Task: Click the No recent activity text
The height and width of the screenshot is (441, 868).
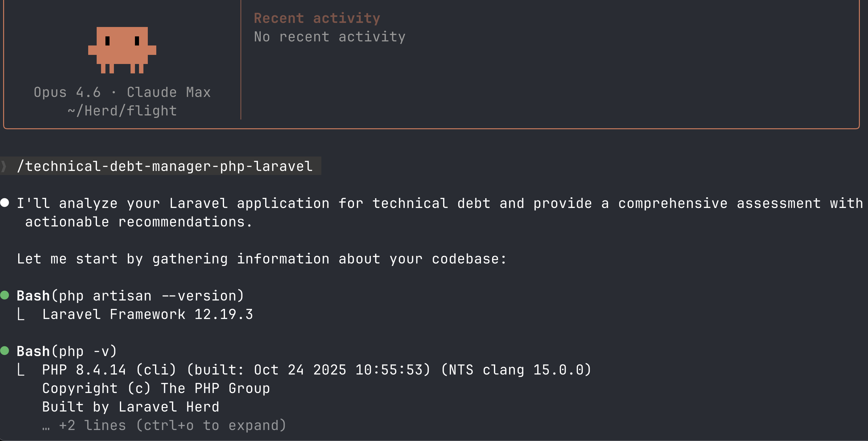Action: (x=330, y=36)
